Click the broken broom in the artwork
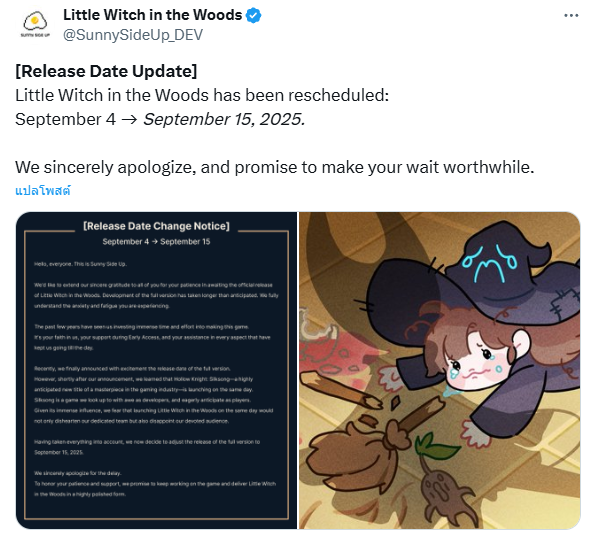The image size is (594, 543). click(364, 424)
